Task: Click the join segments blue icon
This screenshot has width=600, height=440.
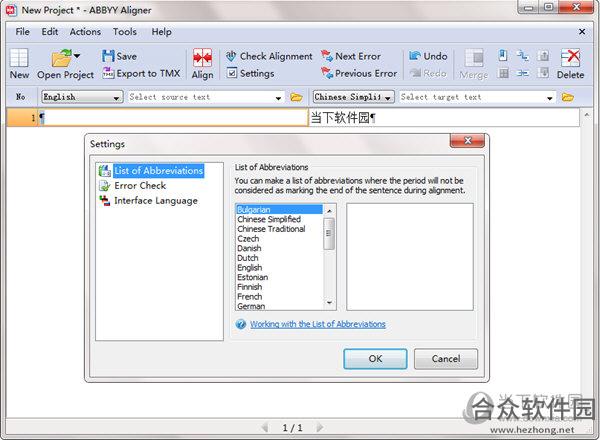Action: coord(522,73)
